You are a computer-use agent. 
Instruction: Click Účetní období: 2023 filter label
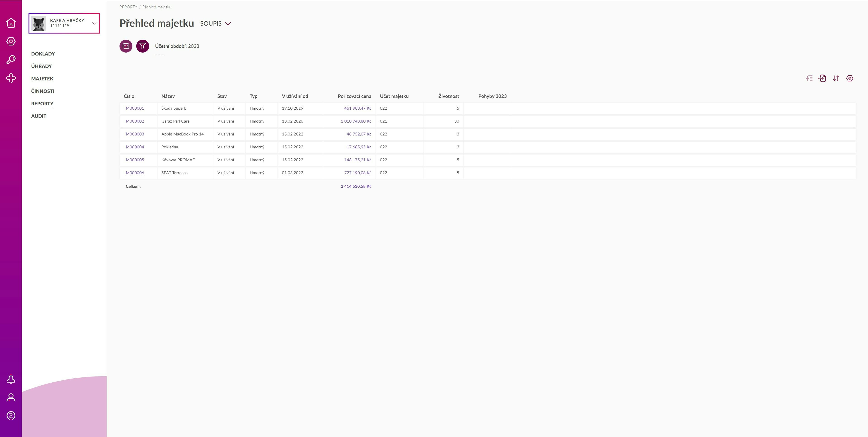(177, 46)
